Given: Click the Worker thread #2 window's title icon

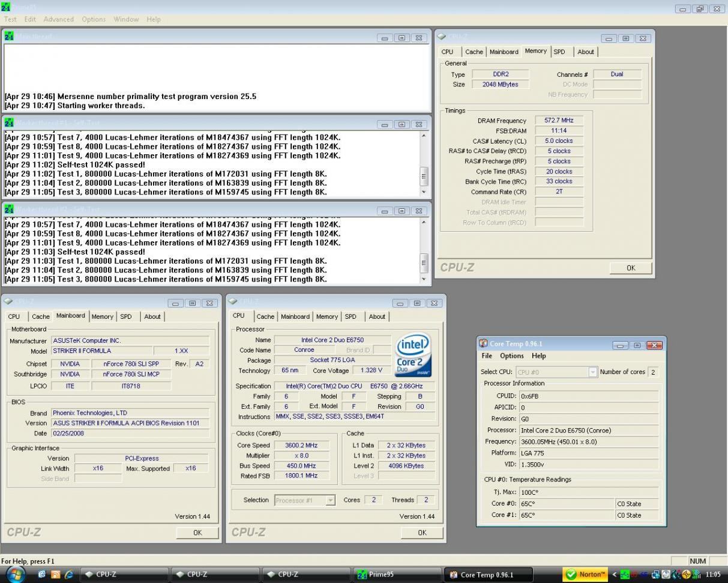Looking at the screenshot, I should (9, 210).
